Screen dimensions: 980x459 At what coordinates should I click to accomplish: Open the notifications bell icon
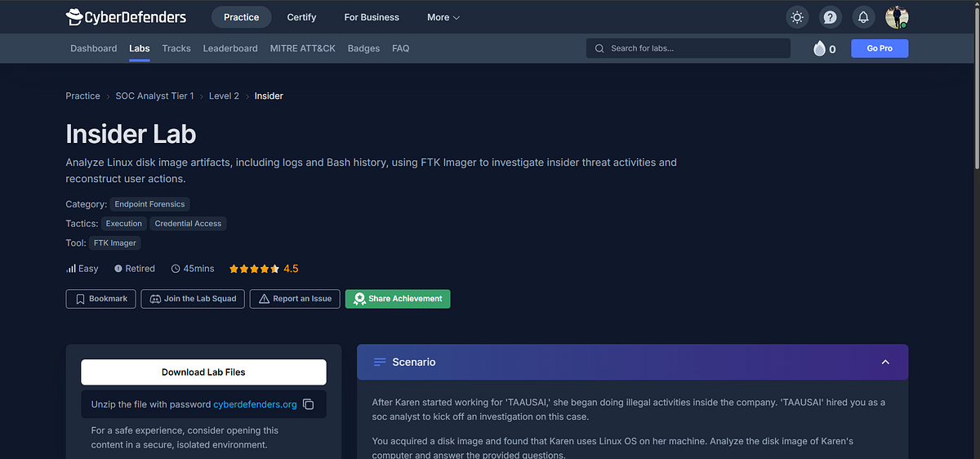point(863,17)
